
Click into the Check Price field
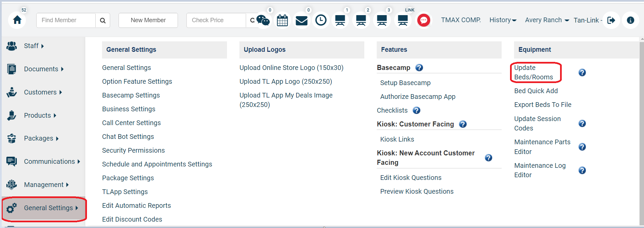point(216,21)
